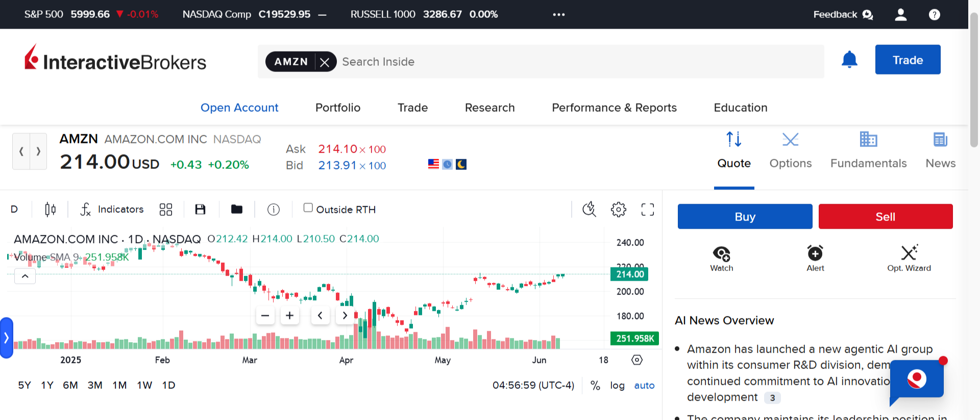Open the Feedback chat icon

pos(867,15)
